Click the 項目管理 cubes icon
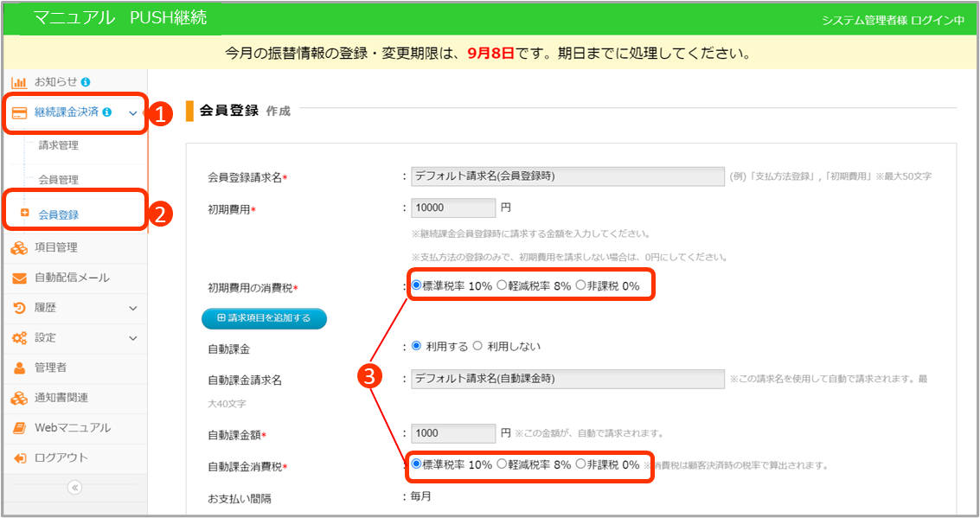The height and width of the screenshot is (518, 980). tap(19, 248)
